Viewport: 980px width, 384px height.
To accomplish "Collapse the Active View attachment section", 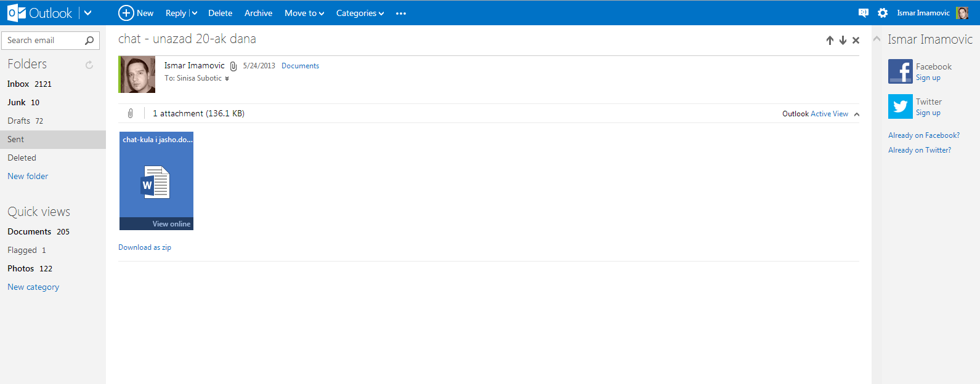I will [857, 114].
